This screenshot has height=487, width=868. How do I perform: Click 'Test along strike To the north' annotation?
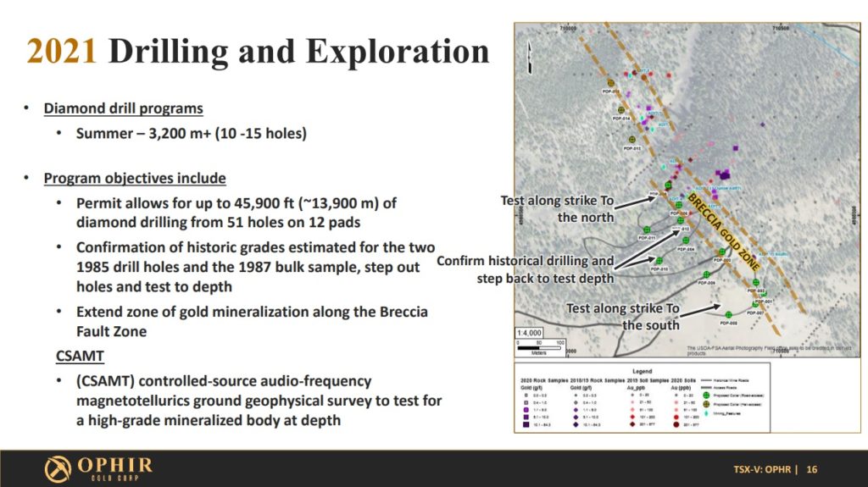pos(557,208)
